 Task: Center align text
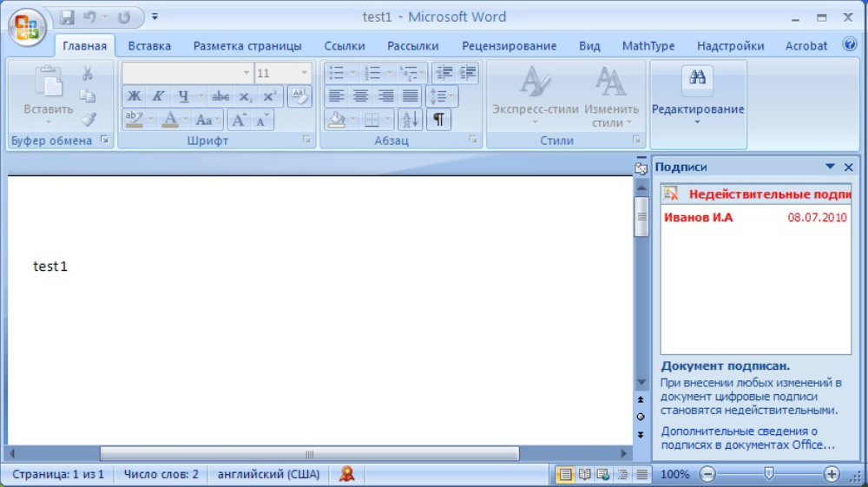tap(360, 96)
